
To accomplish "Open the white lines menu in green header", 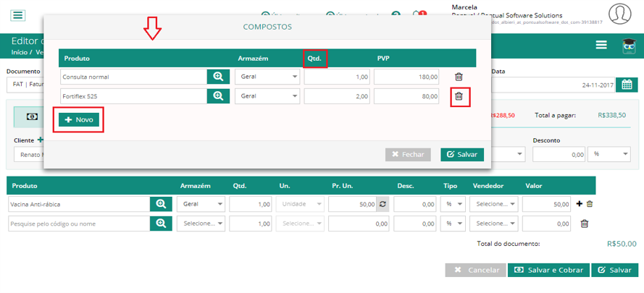I will pyautogui.click(x=602, y=45).
